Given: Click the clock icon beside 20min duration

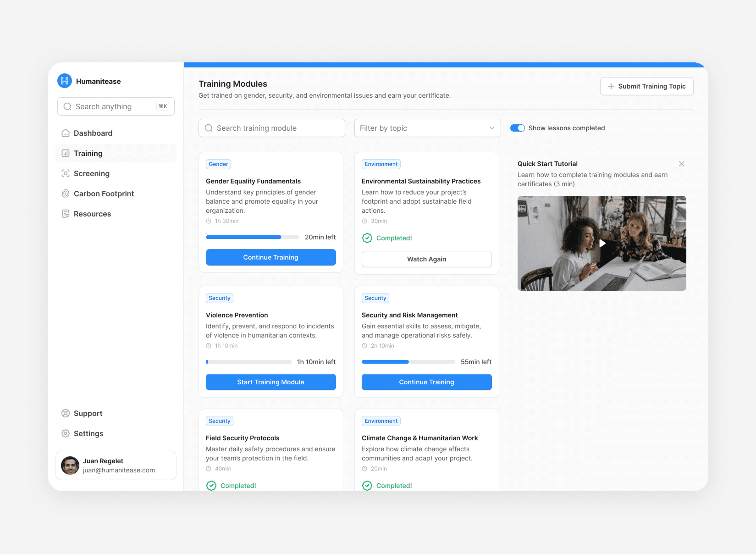Looking at the screenshot, I should (364, 469).
